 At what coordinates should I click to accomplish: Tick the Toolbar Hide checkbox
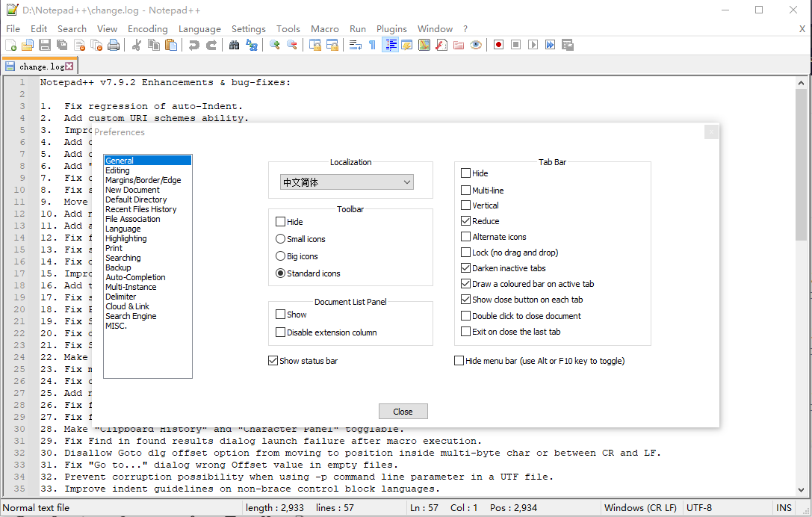[280, 222]
